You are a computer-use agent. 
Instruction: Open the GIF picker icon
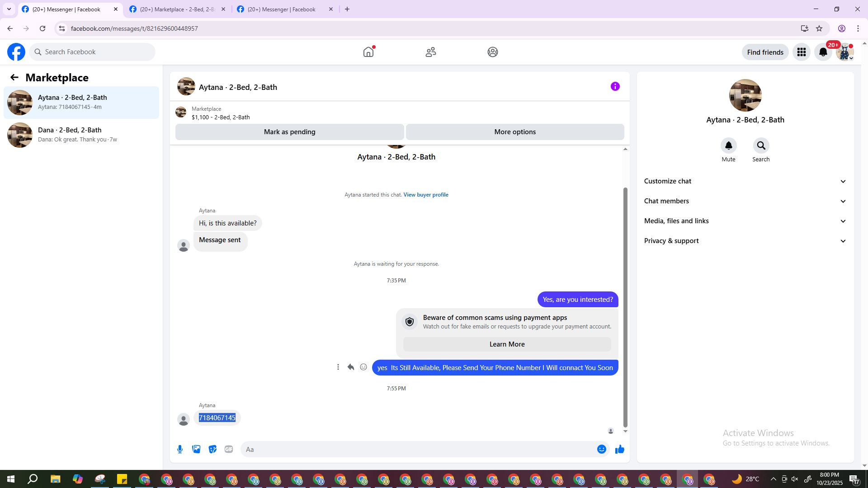(229, 449)
